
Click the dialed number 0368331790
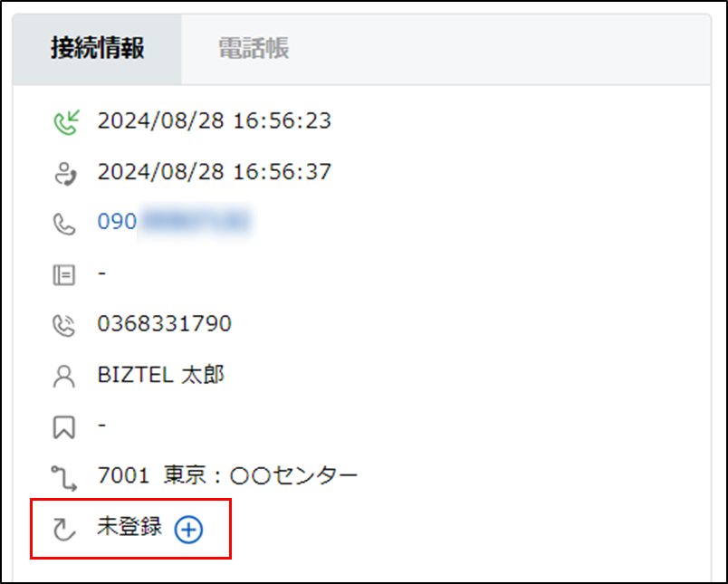164,324
